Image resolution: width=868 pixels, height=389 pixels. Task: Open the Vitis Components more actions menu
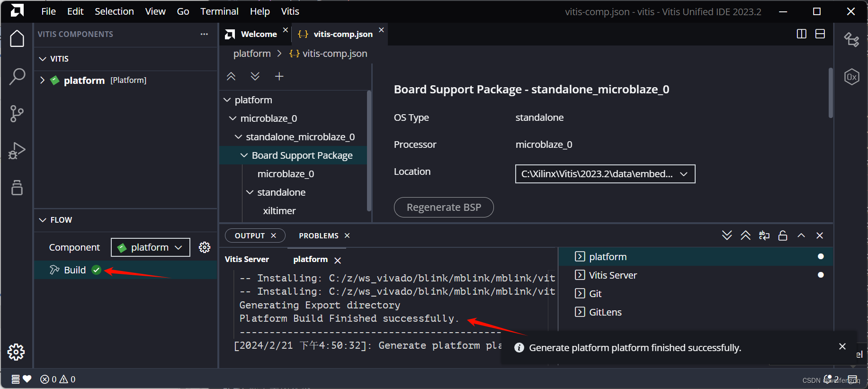click(204, 34)
